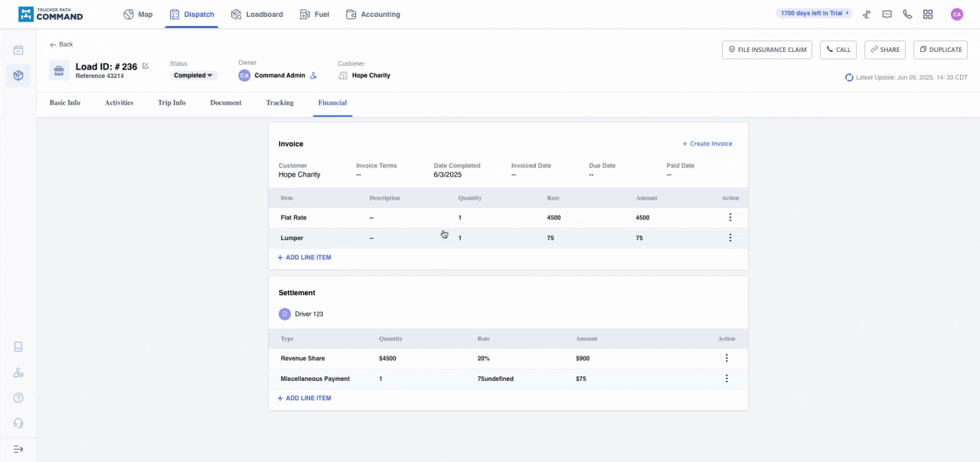Click Create Invoice link

point(707,144)
